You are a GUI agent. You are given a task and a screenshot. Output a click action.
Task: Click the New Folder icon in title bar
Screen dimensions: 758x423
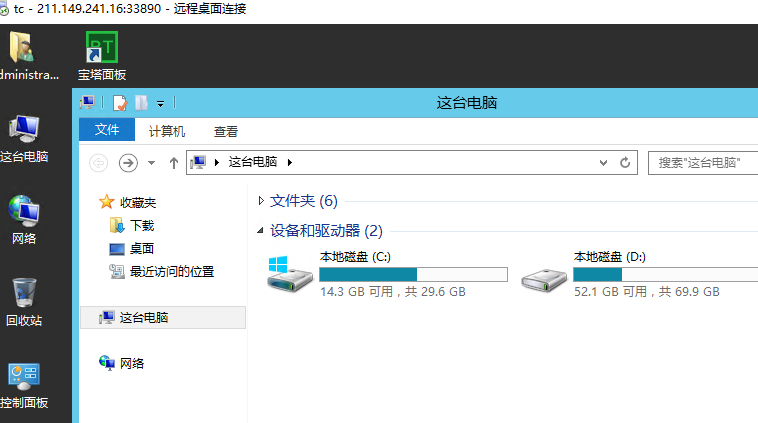tap(141, 103)
